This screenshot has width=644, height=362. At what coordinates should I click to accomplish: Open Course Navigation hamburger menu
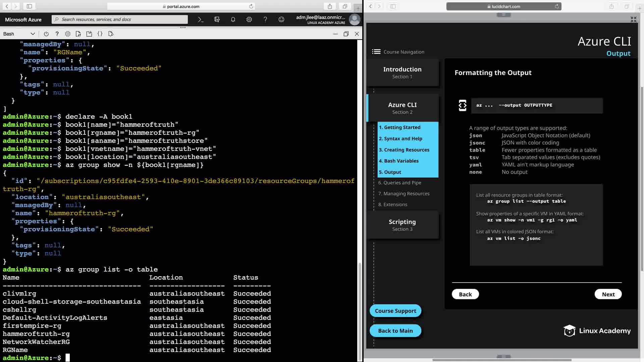(x=376, y=52)
